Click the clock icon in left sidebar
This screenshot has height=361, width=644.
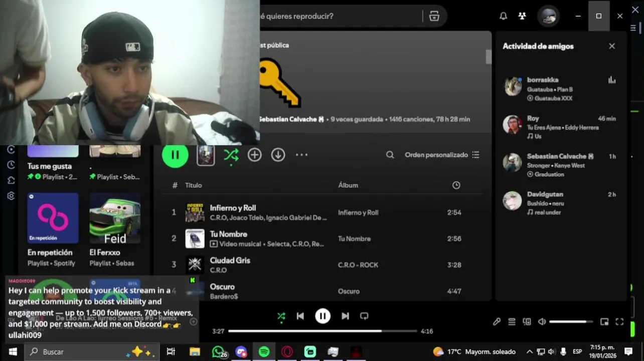pos(11,165)
